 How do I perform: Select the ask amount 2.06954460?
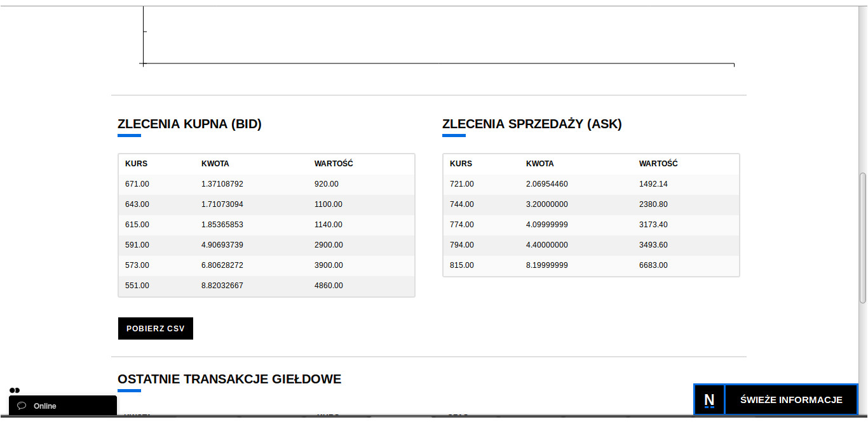547,184
